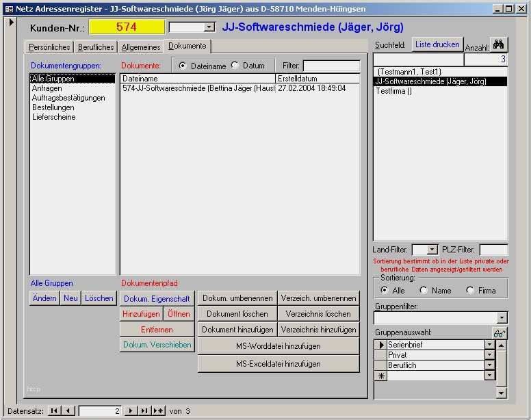Go to previous record arrow
This screenshot has width=531, height=420.
[x=68, y=411]
